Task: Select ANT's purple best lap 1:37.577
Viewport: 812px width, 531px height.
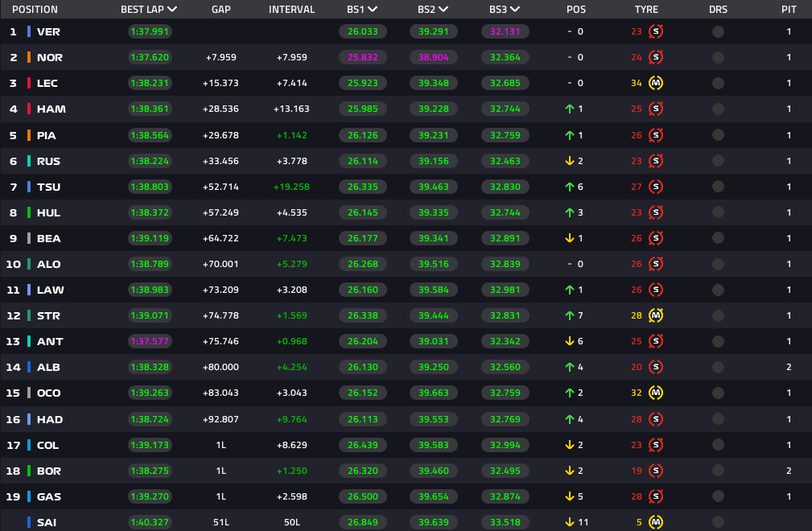Action: (x=150, y=341)
